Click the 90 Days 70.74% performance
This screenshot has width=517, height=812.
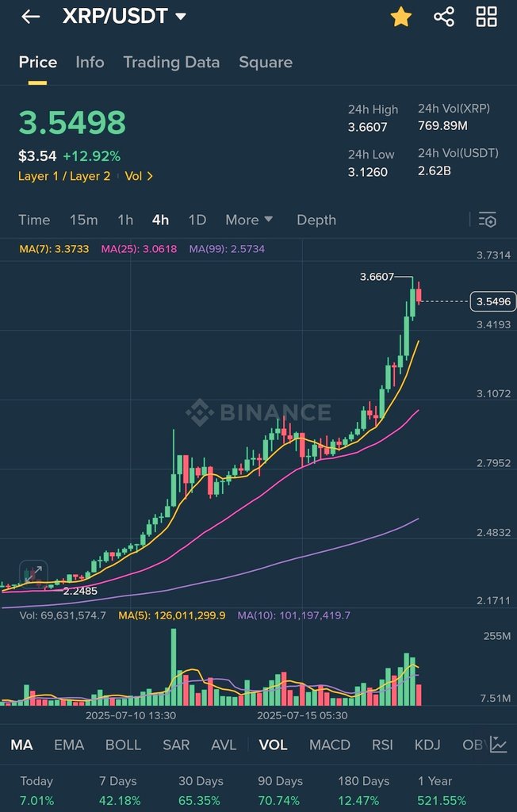279,791
